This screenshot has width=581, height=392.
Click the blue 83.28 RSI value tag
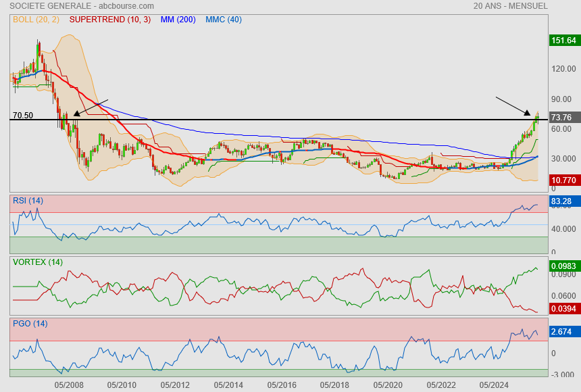(x=563, y=201)
